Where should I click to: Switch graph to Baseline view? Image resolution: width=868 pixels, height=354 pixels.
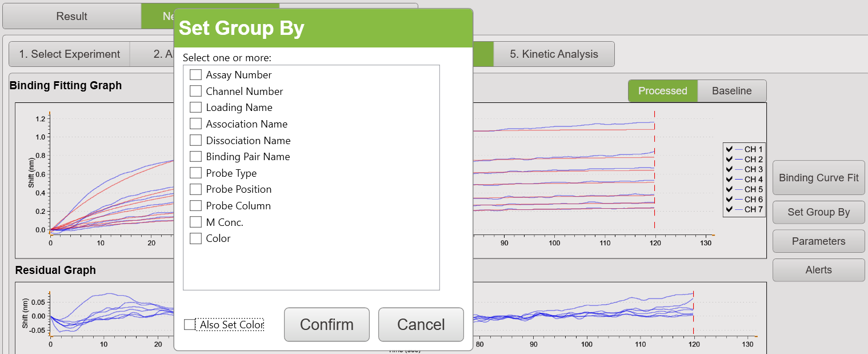[732, 91]
